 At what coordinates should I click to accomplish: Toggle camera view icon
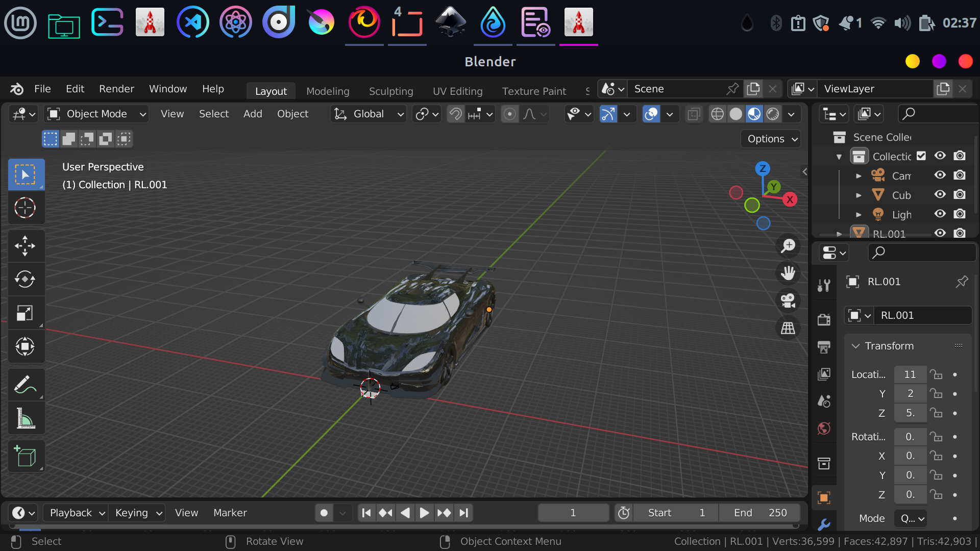(x=788, y=300)
